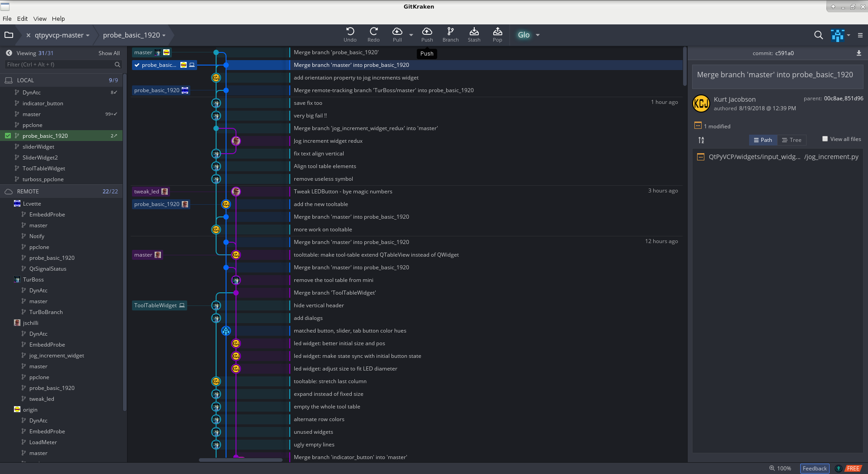Collapse the origin remote

[30, 410]
